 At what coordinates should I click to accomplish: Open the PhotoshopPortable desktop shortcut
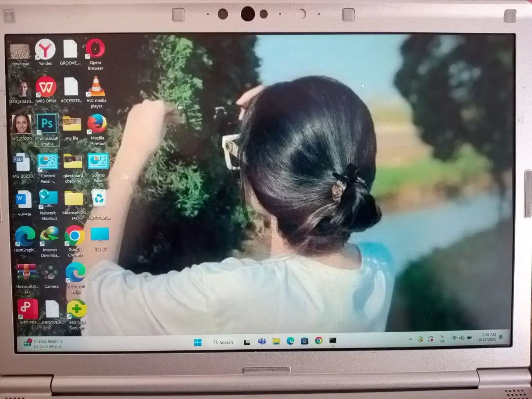pos(47,124)
